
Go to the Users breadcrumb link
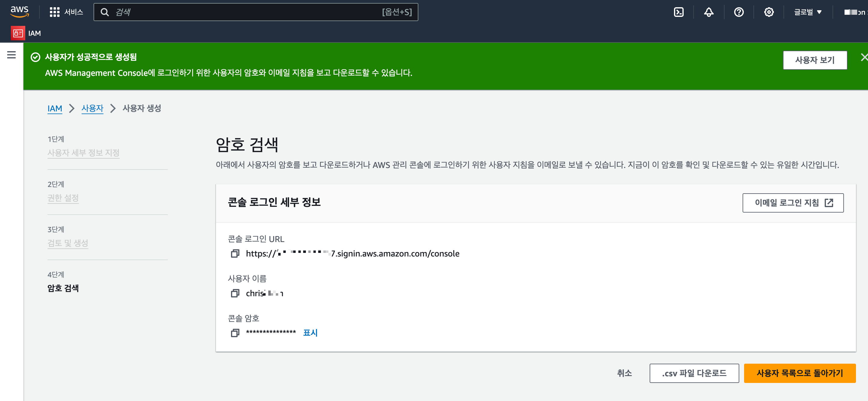[x=92, y=108]
